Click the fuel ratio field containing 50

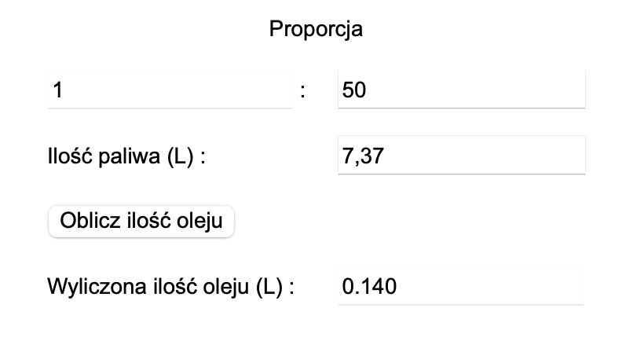(x=461, y=90)
